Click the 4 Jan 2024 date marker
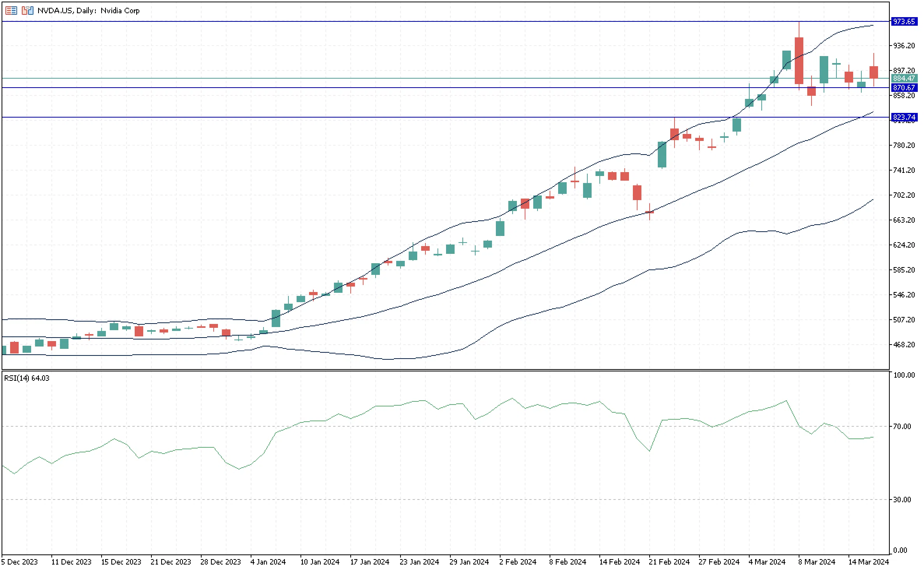924x570 pixels. coord(268,562)
